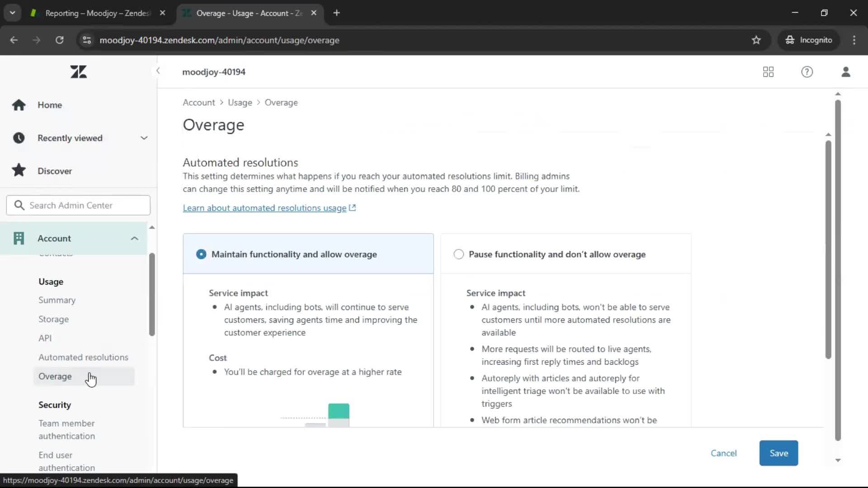Select Maintain functionality and allow overage
This screenshot has height=488, width=868.
click(201, 254)
